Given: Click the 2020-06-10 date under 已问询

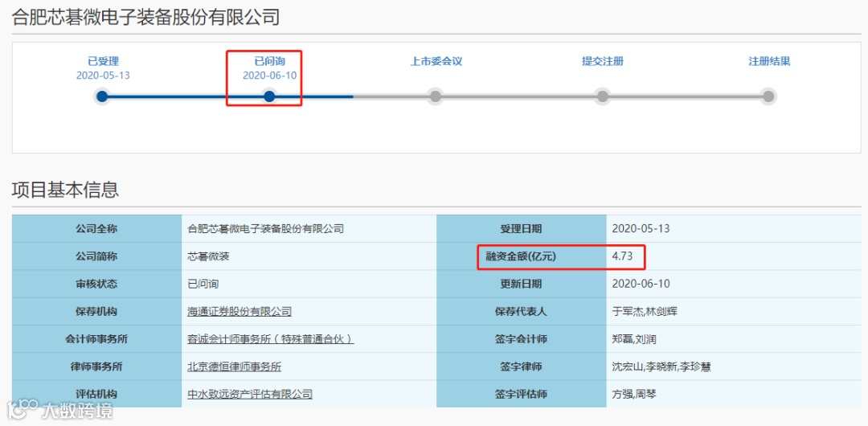Looking at the screenshot, I should point(269,76).
